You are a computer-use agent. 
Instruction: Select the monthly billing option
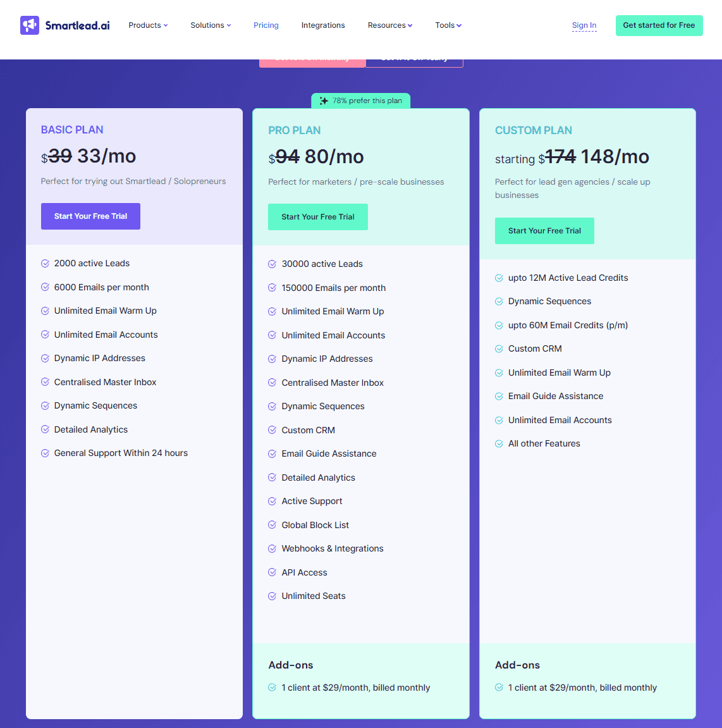[x=312, y=57]
